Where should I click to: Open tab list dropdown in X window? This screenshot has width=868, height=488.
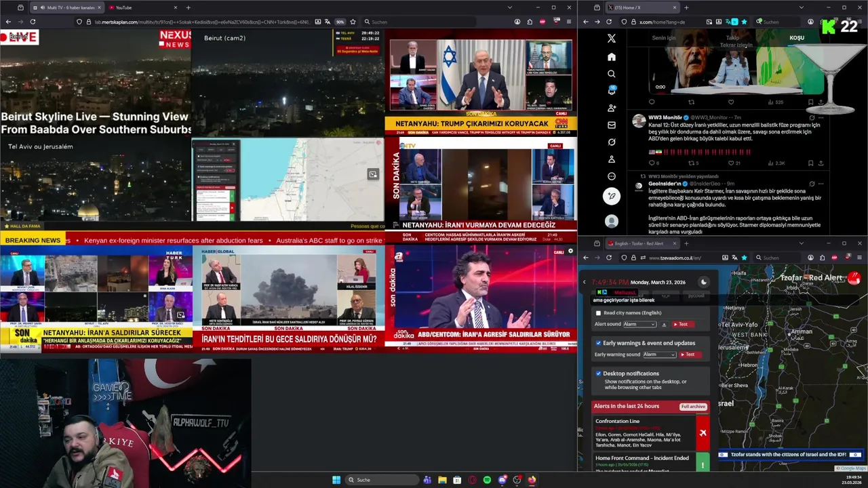click(x=800, y=7)
